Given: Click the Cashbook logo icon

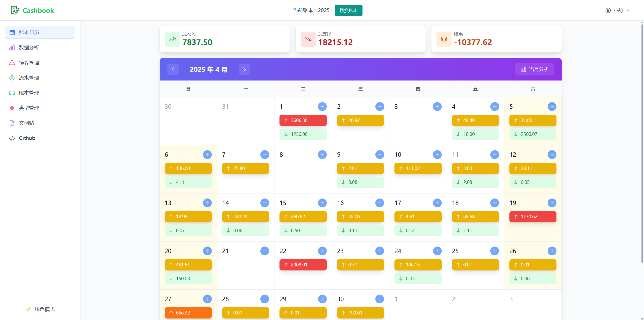Looking at the screenshot, I should [x=15, y=10].
